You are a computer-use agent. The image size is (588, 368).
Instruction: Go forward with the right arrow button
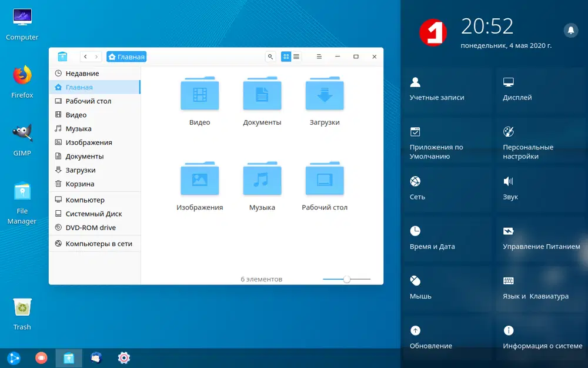tap(97, 57)
